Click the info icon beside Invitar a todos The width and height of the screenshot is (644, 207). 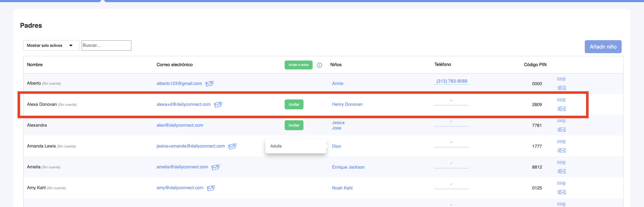tap(319, 65)
